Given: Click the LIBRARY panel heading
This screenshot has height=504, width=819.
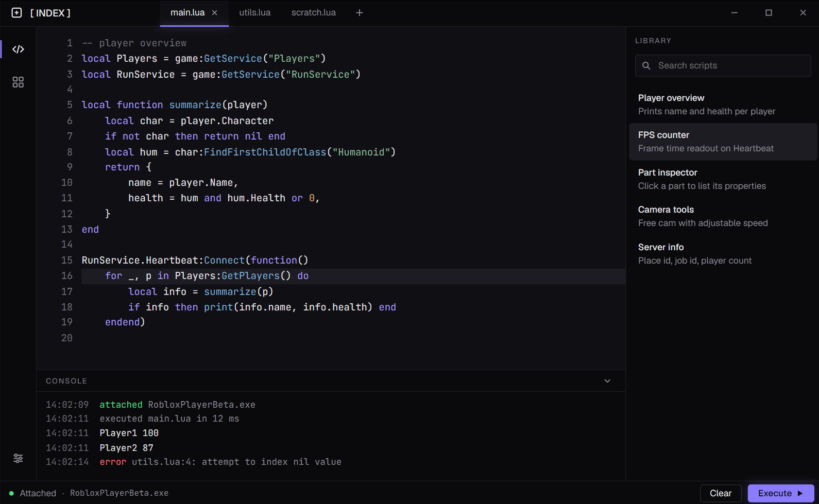Looking at the screenshot, I should click(x=653, y=41).
